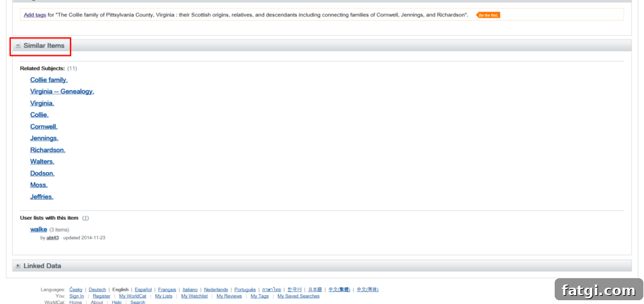Click the Register link

pyautogui.click(x=101, y=296)
